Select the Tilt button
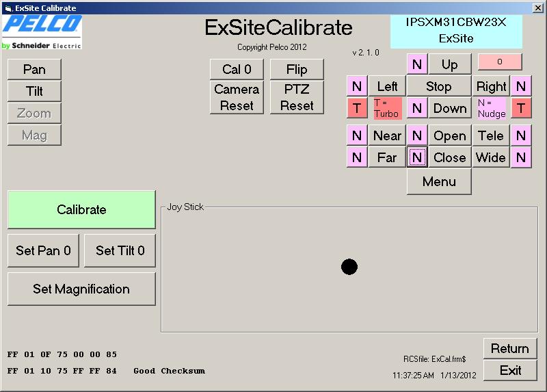The width and height of the screenshot is (547, 392). [34, 91]
